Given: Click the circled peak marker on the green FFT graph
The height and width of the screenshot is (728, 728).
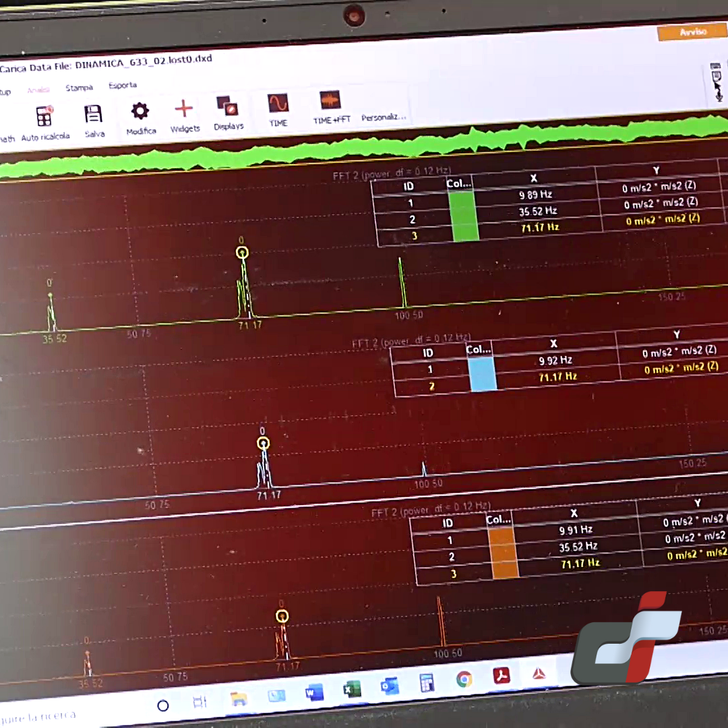Looking at the screenshot, I should coord(242,253).
